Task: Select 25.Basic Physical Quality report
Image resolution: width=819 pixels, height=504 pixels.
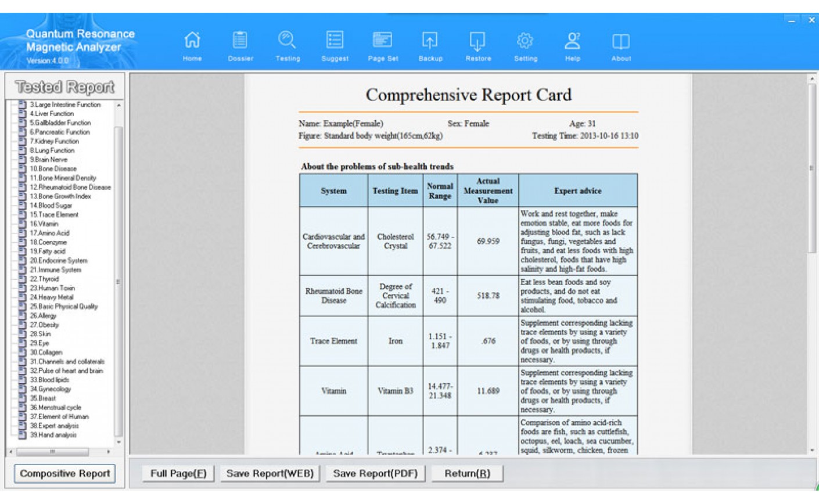Action: click(64, 307)
